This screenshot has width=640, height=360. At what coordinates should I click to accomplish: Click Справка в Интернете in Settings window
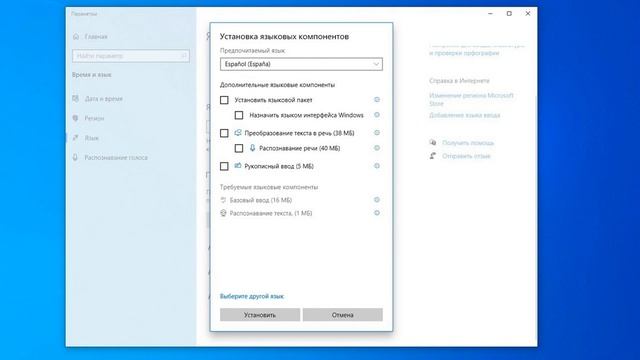[x=459, y=81]
